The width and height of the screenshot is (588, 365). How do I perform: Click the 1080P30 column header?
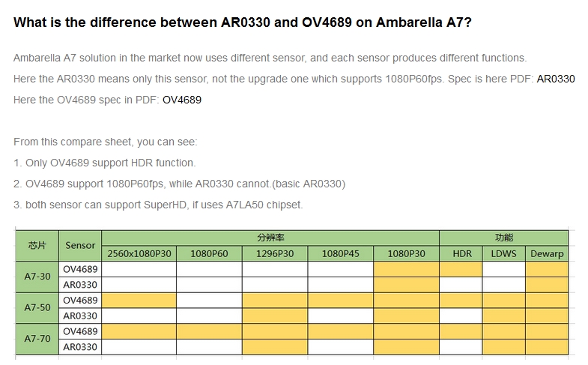point(406,253)
